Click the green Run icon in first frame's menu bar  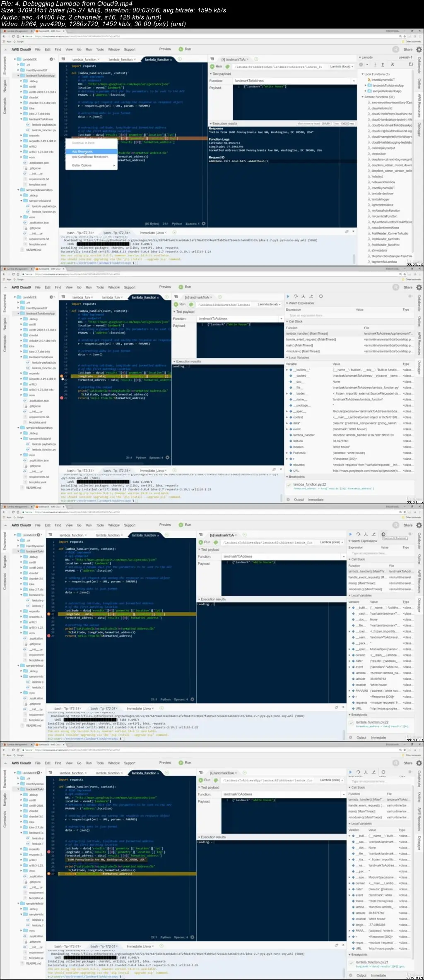click(181, 49)
